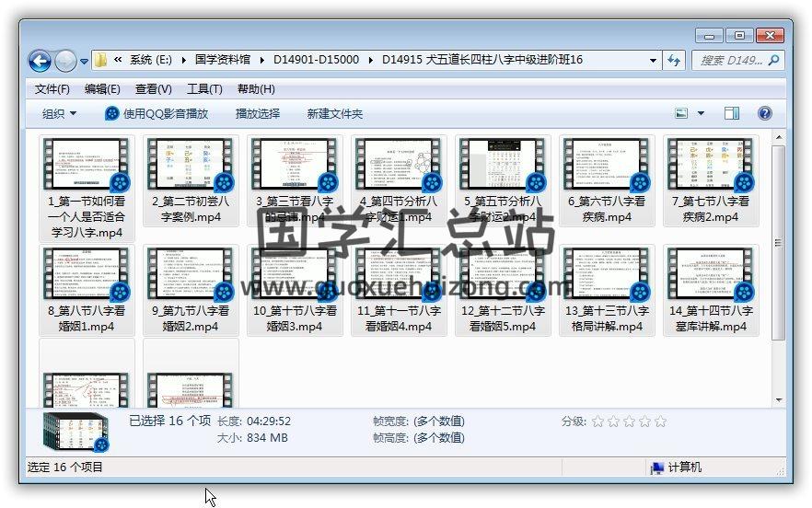Click the refresh button beside address bar
This screenshot has height=508, width=812.
pos(674,61)
